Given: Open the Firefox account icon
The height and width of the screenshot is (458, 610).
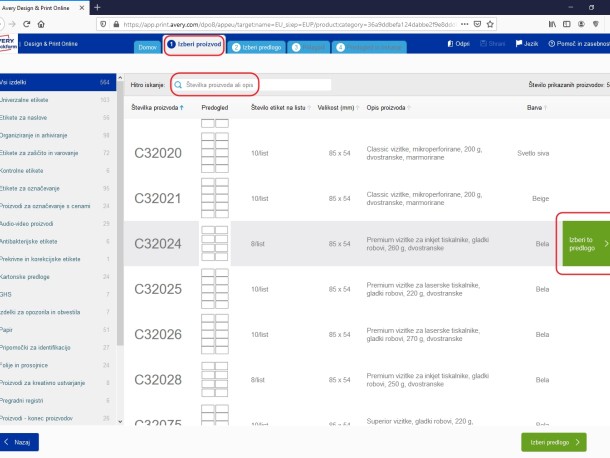Looking at the screenshot, I should click(x=581, y=24).
